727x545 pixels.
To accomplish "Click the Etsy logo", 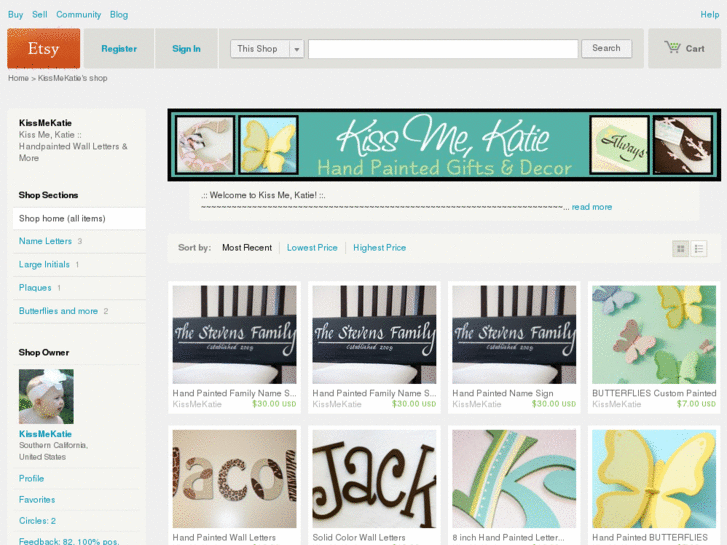I will tap(44, 48).
